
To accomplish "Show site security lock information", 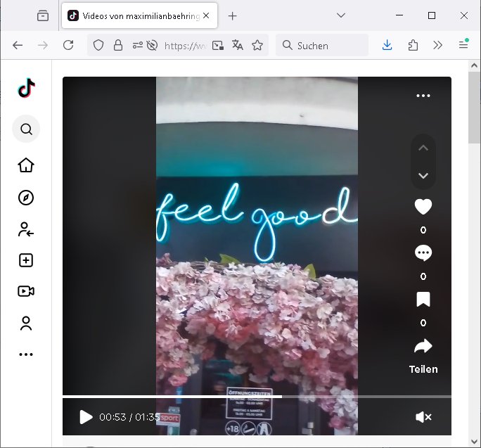I will pos(118,46).
